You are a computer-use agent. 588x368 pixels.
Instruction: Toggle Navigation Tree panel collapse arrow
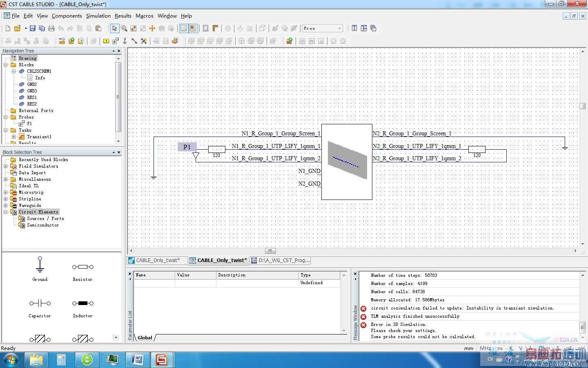(x=114, y=51)
